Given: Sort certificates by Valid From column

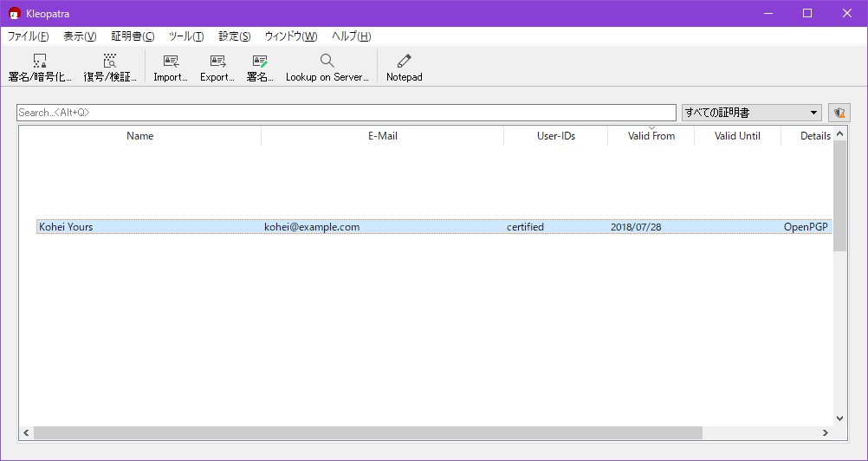Looking at the screenshot, I should 651,136.
